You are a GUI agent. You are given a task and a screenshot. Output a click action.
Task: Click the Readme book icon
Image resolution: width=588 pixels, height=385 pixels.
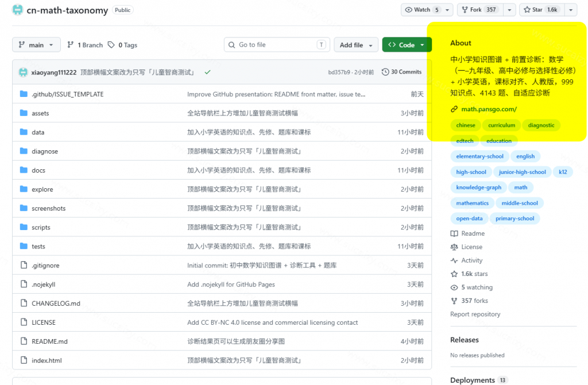(454, 234)
